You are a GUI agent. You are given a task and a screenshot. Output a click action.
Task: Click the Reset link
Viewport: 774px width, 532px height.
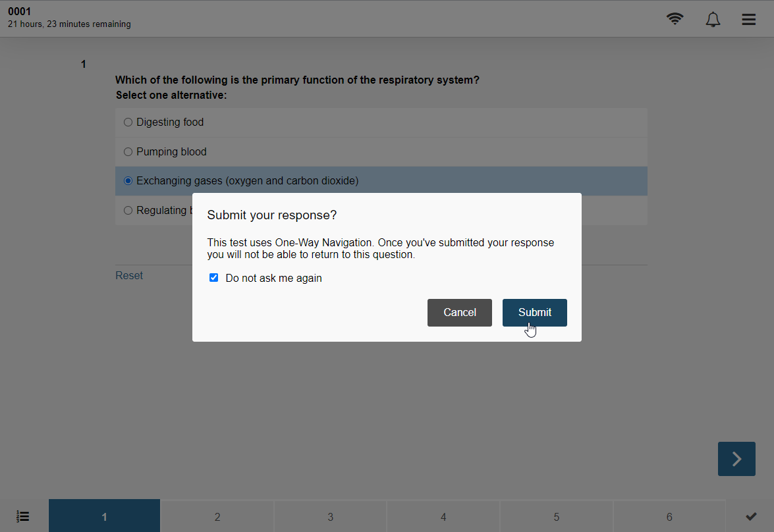point(129,275)
